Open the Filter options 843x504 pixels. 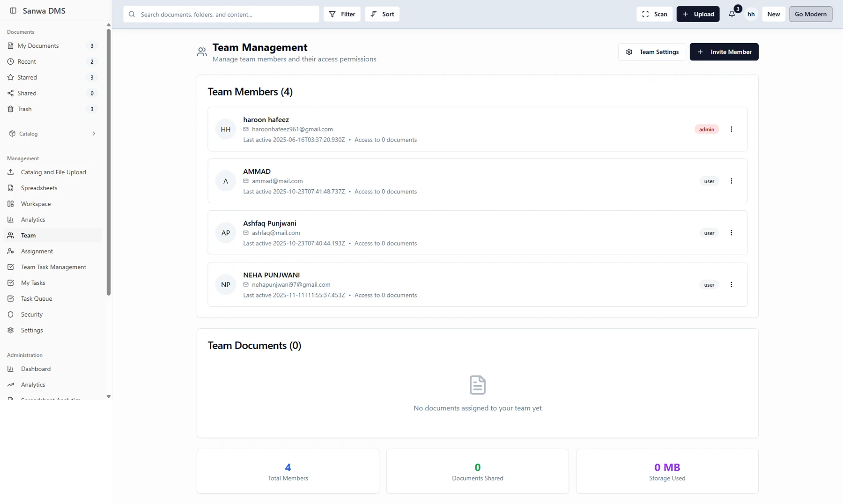(342, 14)
